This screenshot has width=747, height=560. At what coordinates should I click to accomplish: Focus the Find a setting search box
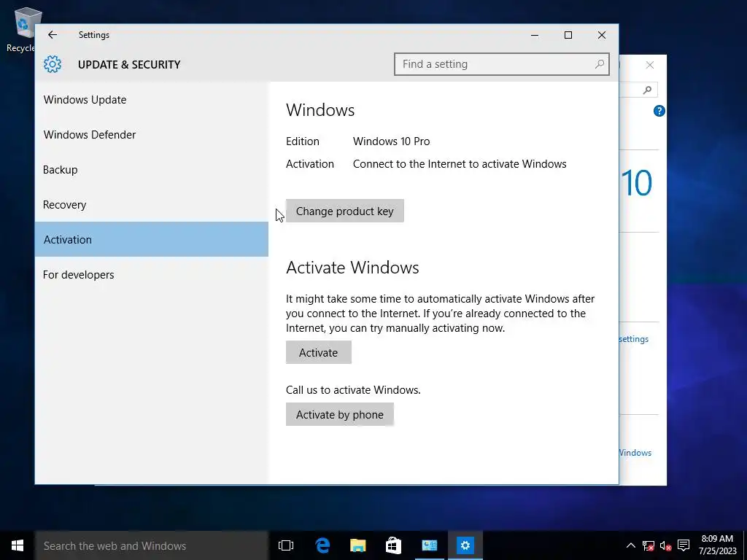502,64
